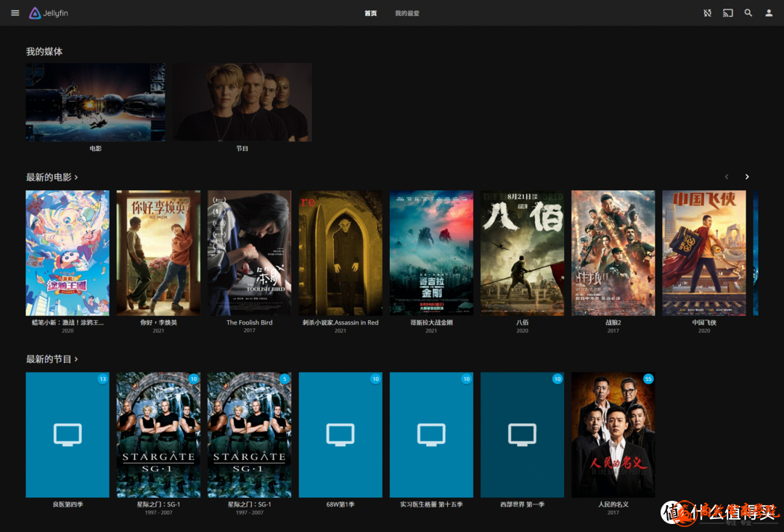This screenshot has height=532, width=784.
Task: Click the 节目 library label
Action: tap(242, 149)
